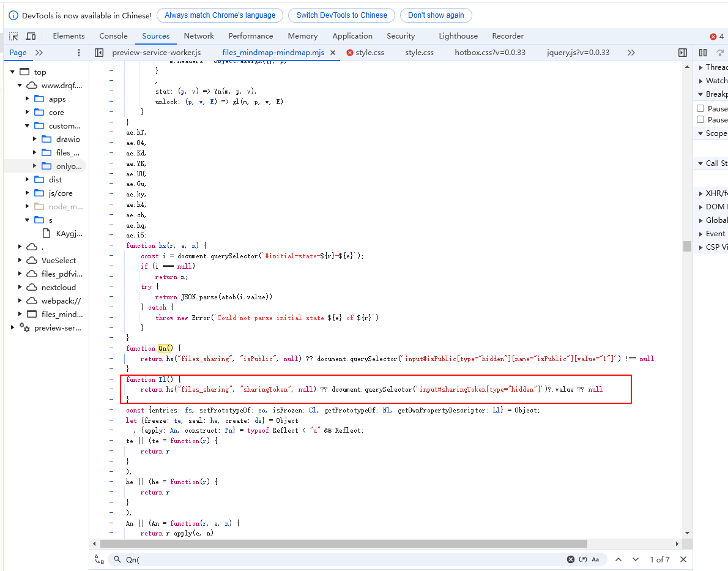
Task: Open the Application panel
Action: tap(352, 35)
